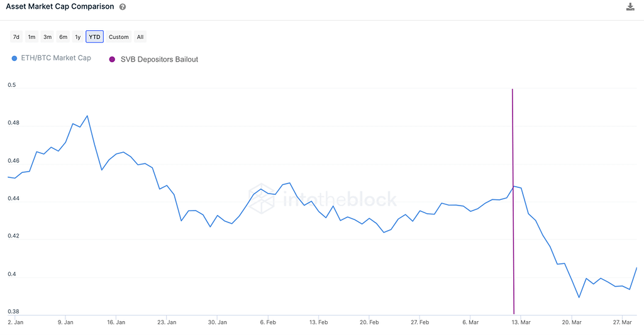Click the 0.5 y-axis label

tap(12, 85)
